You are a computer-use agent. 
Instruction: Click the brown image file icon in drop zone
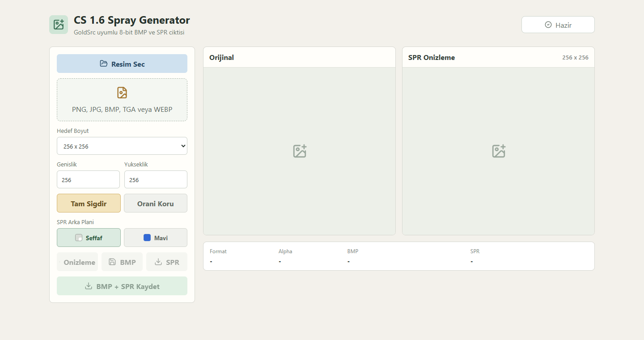122,93
